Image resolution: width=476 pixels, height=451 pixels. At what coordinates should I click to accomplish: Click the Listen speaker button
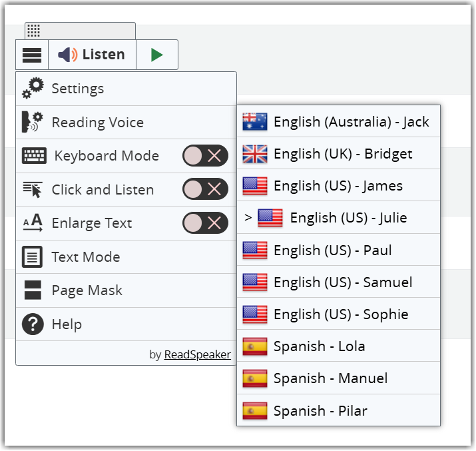click(92, 55)
